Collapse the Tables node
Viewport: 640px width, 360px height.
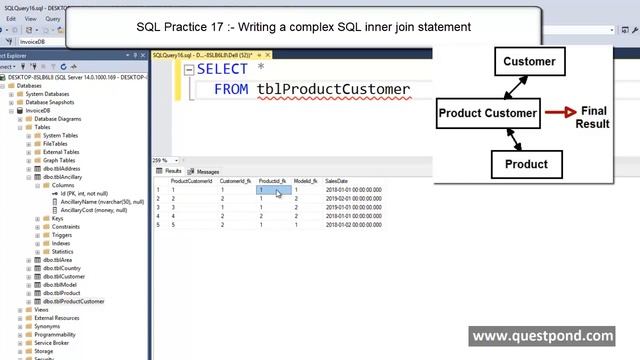click(20, 127)
